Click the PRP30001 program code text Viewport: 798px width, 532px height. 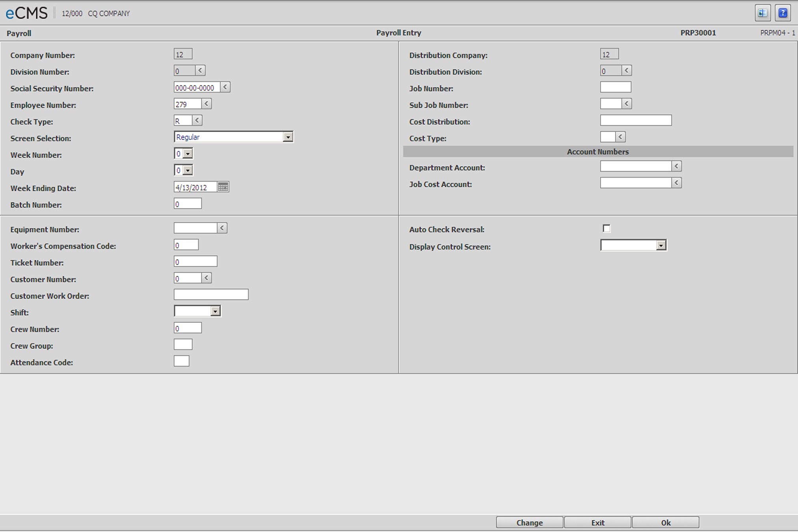698,33
